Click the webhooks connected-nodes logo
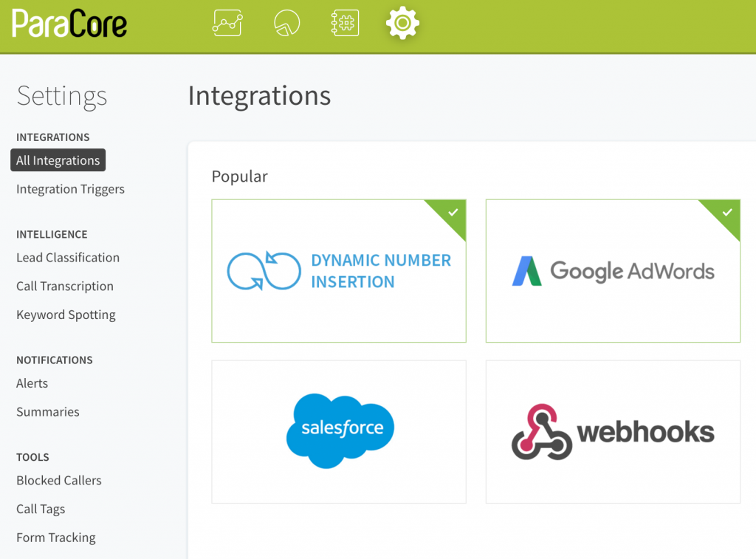This screenshot has width=756, height=559. [x=541, y=432]
